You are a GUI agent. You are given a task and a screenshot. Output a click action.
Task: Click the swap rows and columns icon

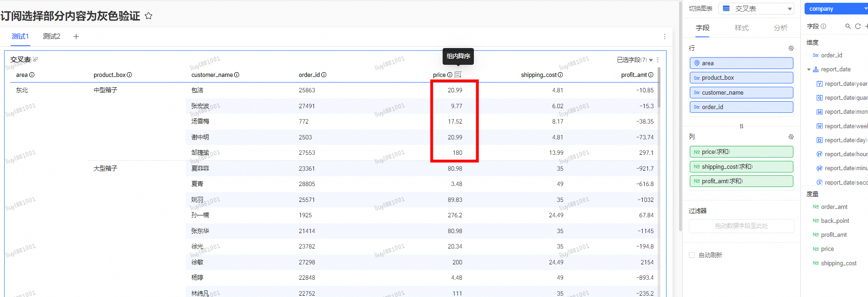point(742,126)
